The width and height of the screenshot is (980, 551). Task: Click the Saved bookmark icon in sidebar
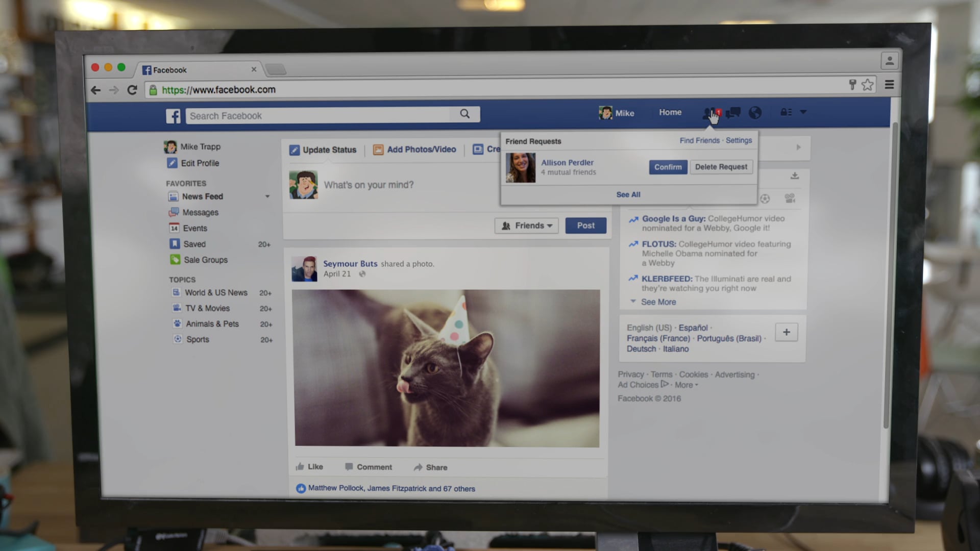tap(174, 244)
